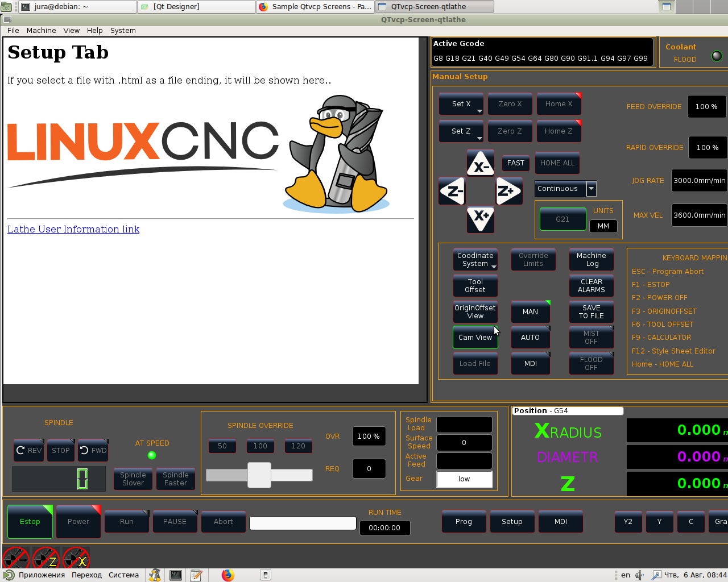
Task: Click the Coolant FLOOD indicator LED
Action: pos(717,56)
